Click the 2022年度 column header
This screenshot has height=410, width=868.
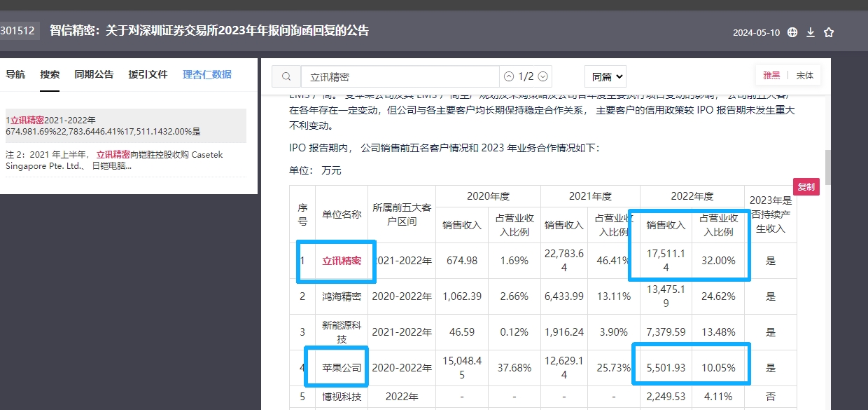[x=692, y=196]
